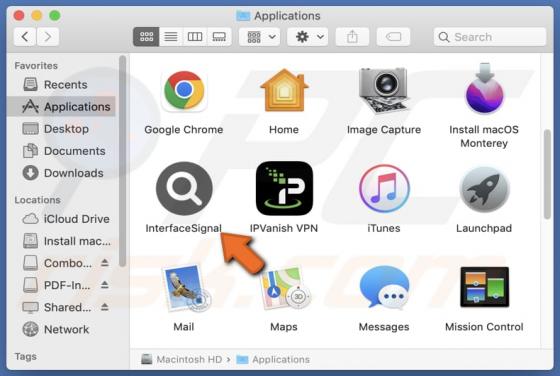This screenshot has width=560, height=376.
Task: Click the Launchpad name label
Action: (x=484, y=228)
